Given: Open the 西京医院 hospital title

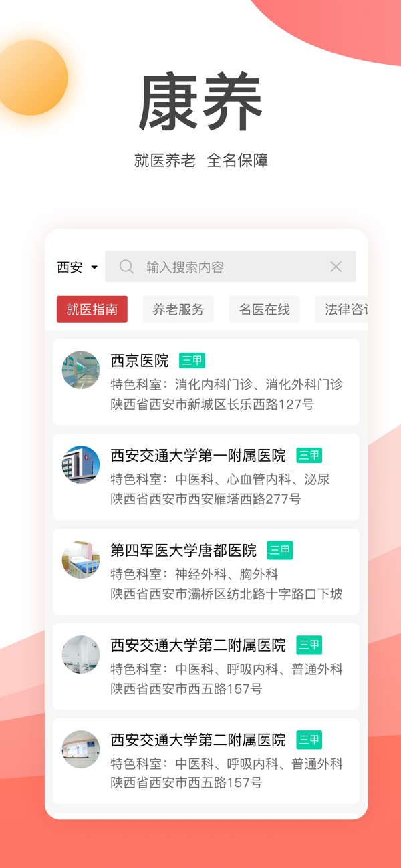Looking at the screenshot, I should tap(140, 361).
